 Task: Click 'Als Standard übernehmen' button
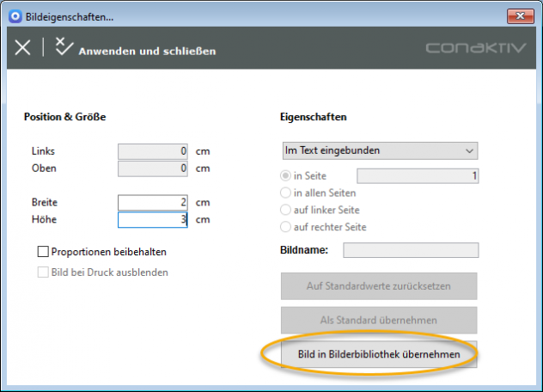point(378,320)
